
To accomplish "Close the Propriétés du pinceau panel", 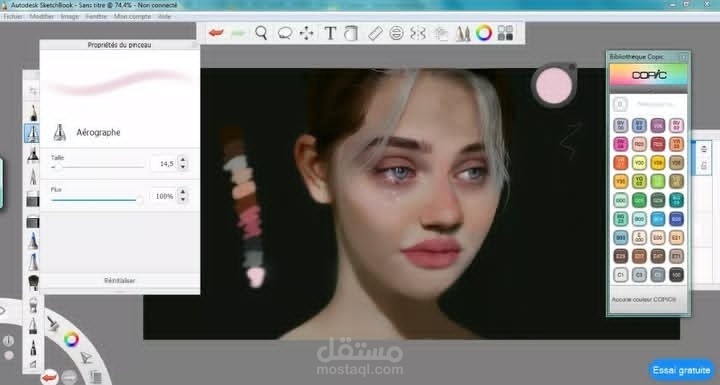I will click(195, 45).
